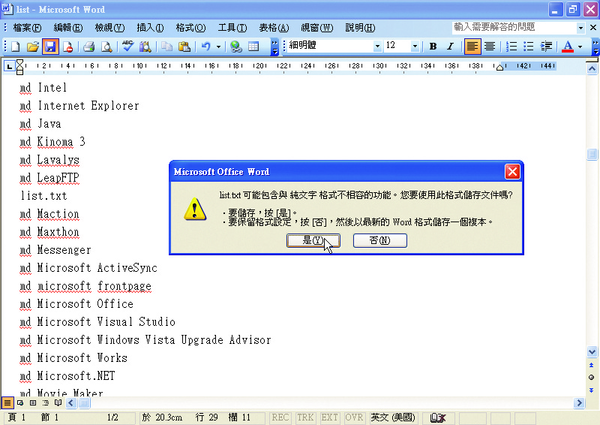
Task: Switch to Web Layout view
Action: coord(20,402)
